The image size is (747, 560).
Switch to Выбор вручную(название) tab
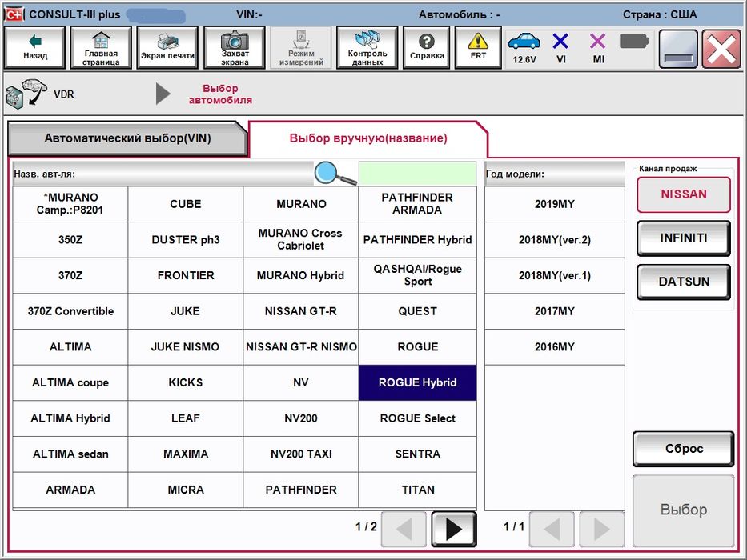(368, 138)
